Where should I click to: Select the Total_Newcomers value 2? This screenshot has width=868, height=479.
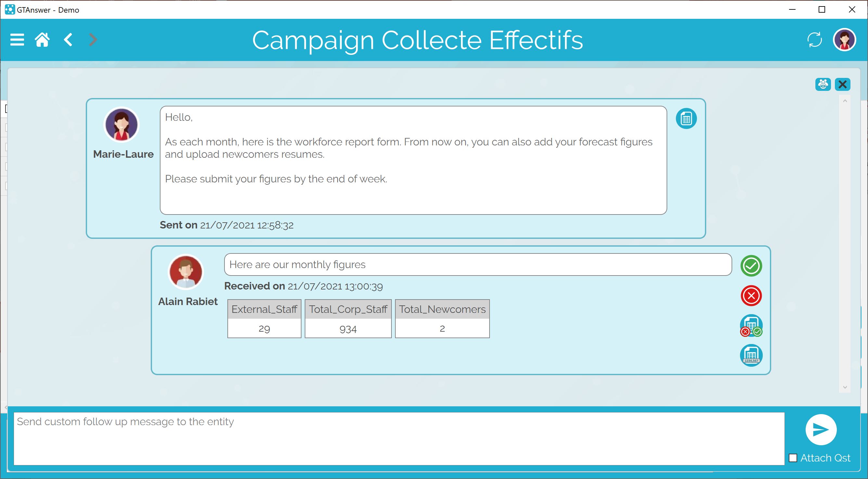pyautogui.click(x=442, y=328)
